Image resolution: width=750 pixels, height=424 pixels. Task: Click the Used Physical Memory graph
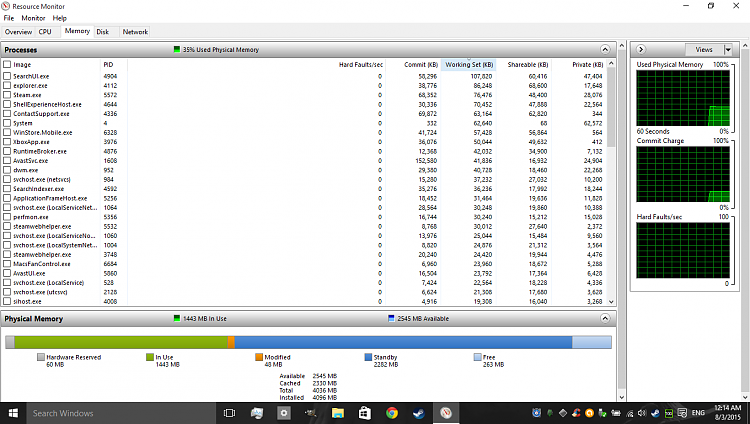click(683, 98)
